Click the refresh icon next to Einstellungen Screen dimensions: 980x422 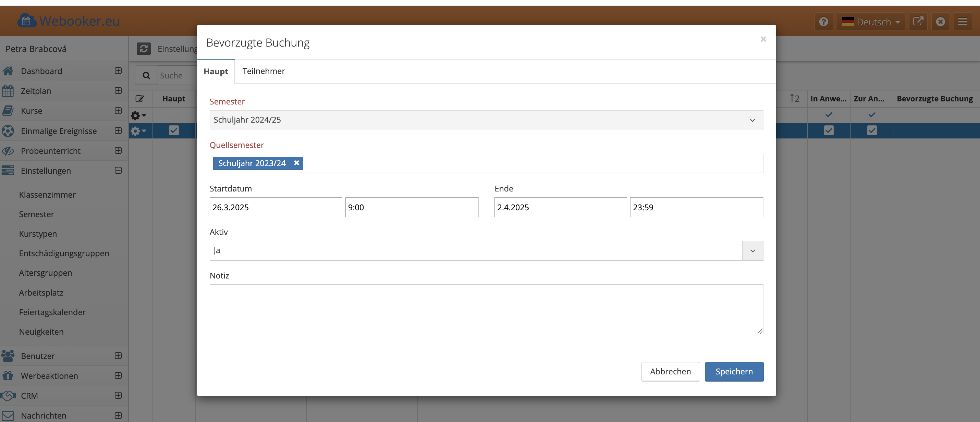(144, 49)
